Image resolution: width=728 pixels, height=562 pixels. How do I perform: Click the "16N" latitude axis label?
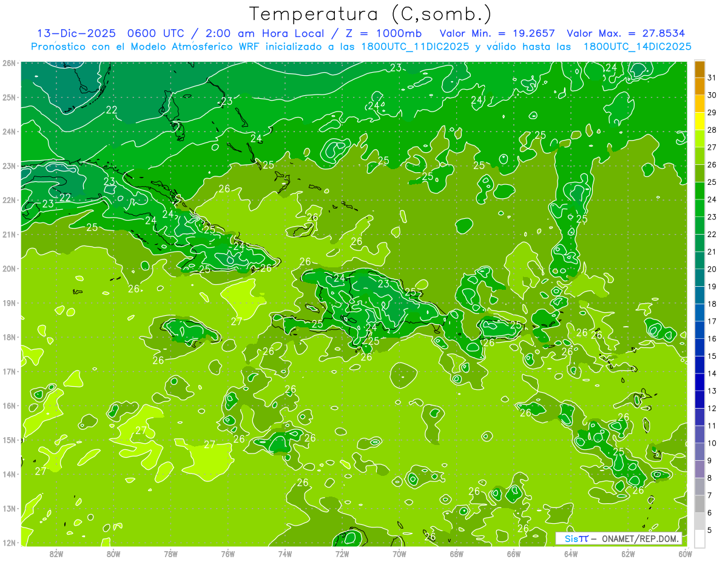coord(9,406)
